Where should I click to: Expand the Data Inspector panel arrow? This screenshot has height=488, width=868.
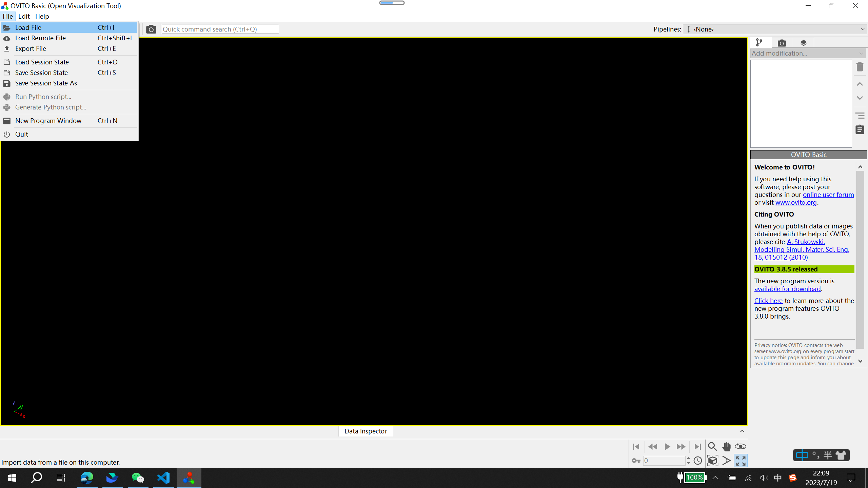pyautogui.click(x=742, y=431)
